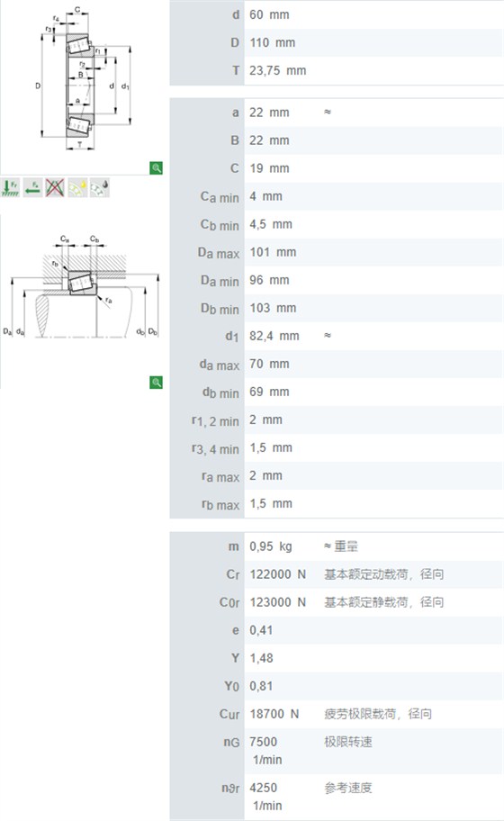
Task: Click the Da max 101 mm row
Action: (x=337, y=252)
